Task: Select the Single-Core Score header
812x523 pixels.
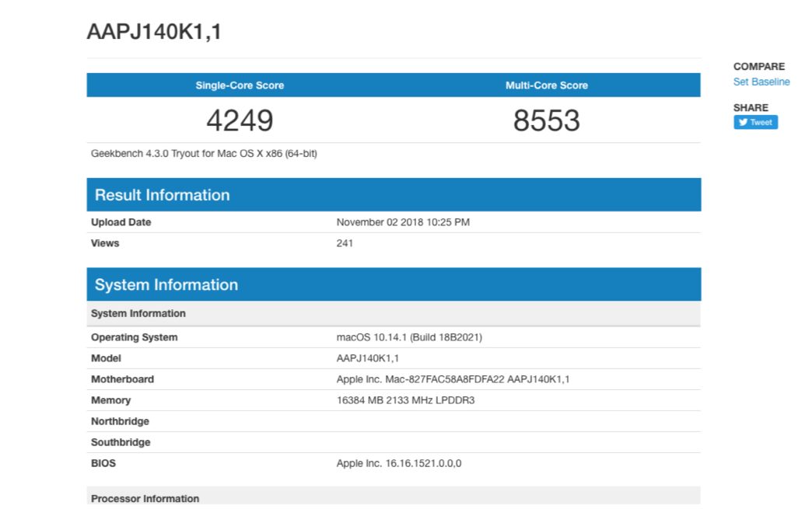Action: pyautogui.click(x=240, y=85)
